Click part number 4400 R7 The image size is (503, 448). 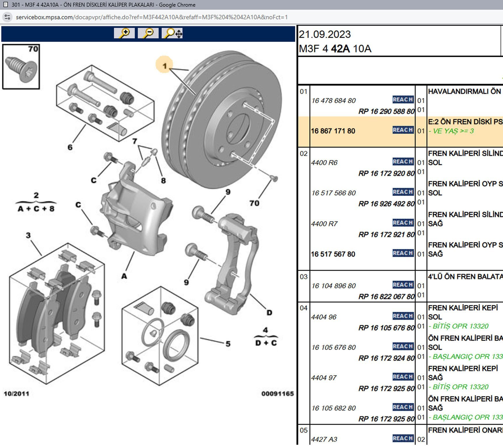click(x=324, y=224)
